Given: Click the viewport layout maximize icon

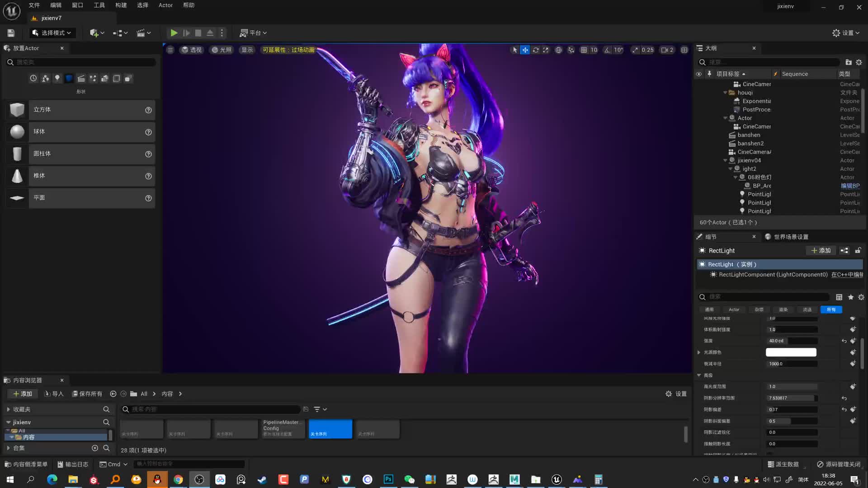Looking at the screenshot, I should (x=684, y=50).
